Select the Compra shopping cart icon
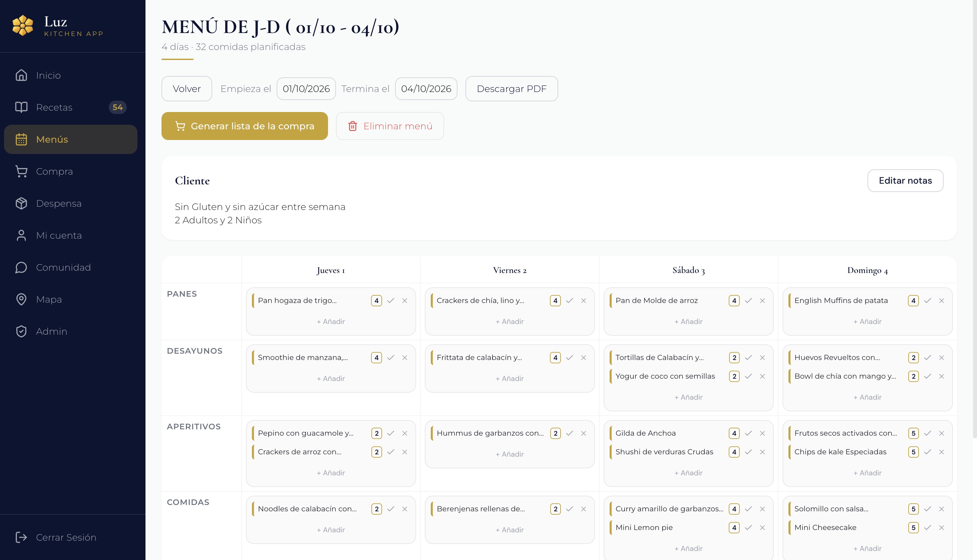This screenshot has height=560, width=977. [x=21, y=171]
